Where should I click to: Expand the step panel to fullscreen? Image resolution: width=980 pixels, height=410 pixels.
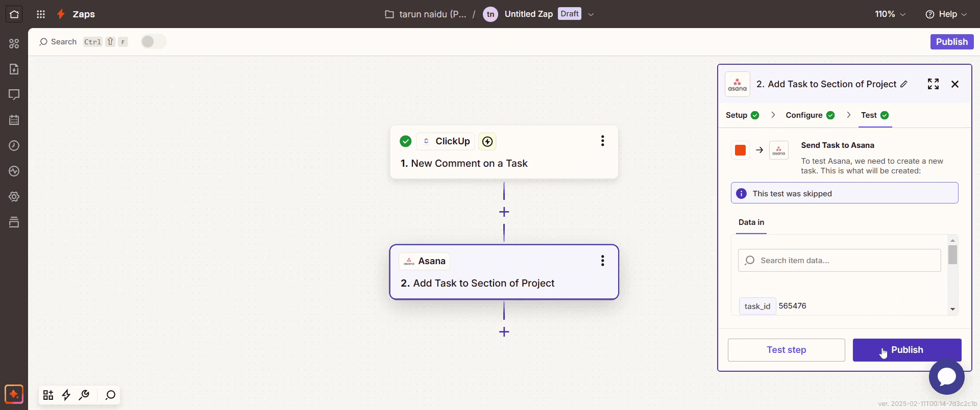[x=933, y=84]
